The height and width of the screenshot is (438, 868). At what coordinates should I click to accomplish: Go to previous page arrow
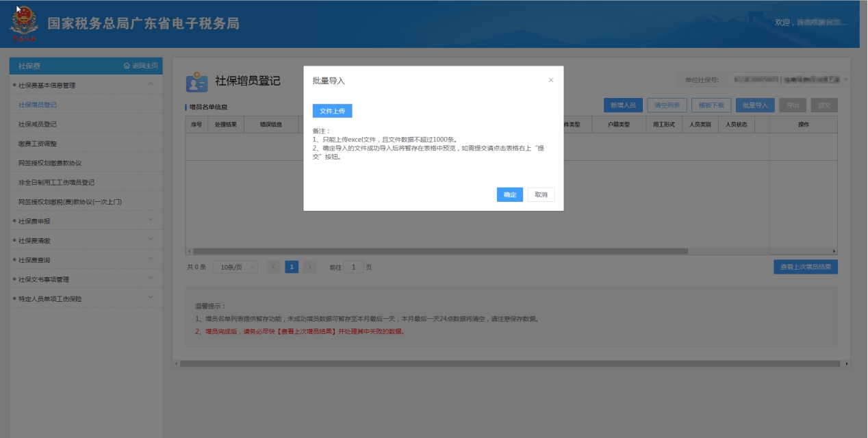coord(274,267)
